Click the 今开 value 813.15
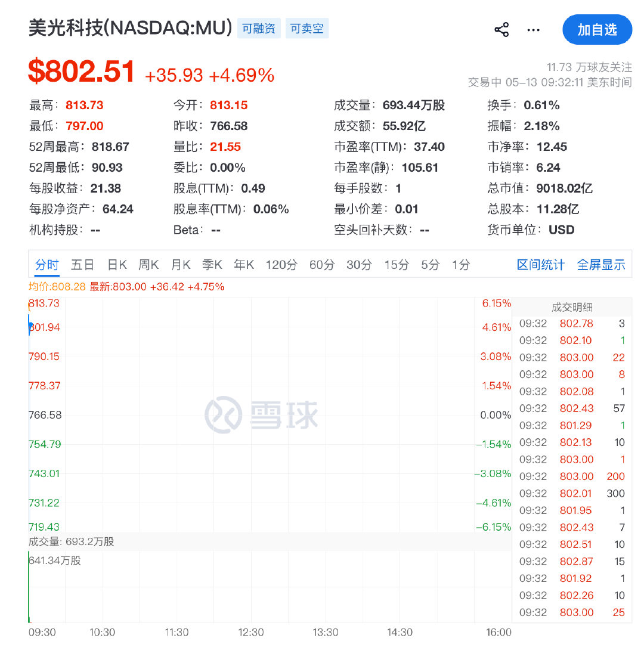 pyautogui.click(x=229, y=106)
